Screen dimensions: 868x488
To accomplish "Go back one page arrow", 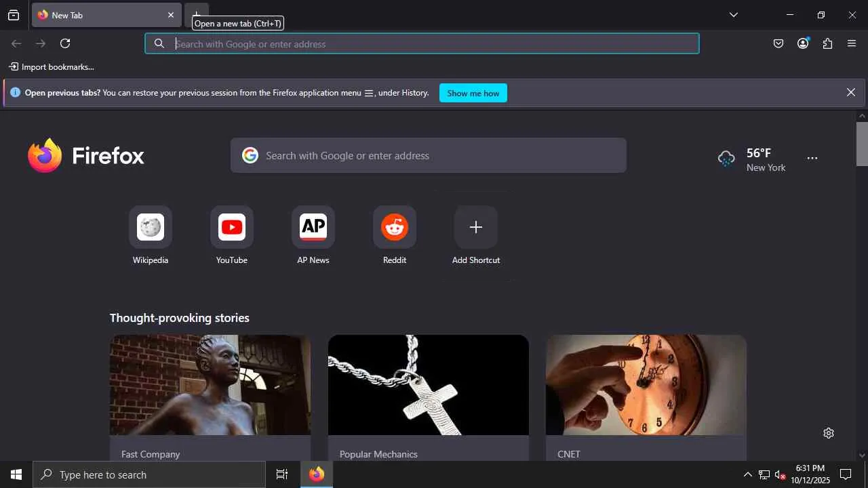I will coord(16,43).
